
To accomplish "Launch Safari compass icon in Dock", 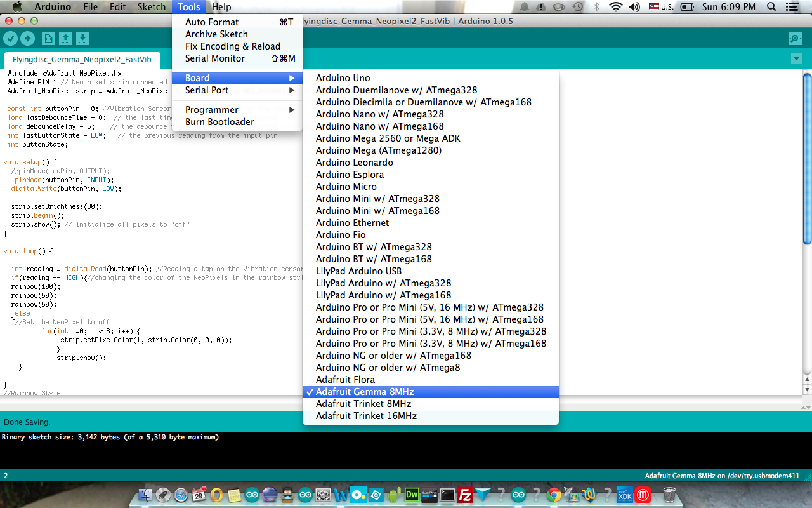I will click(181, 495).
